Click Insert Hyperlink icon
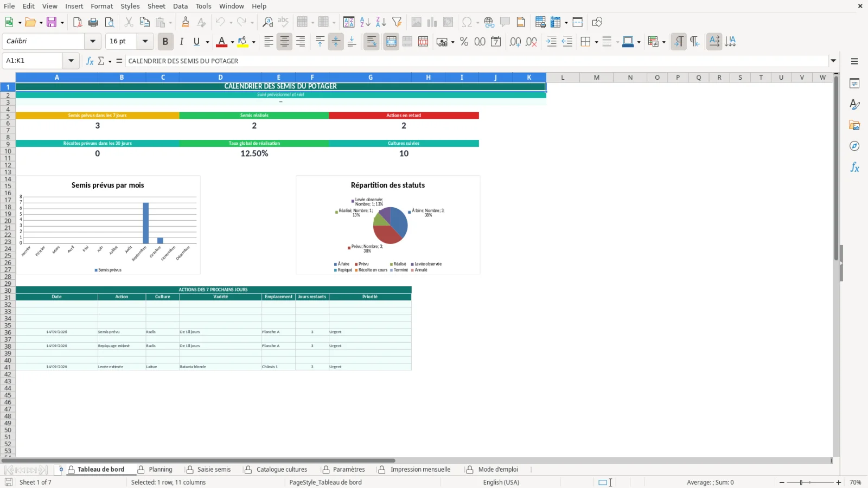The image size is (868, 488). click(489, 22)
